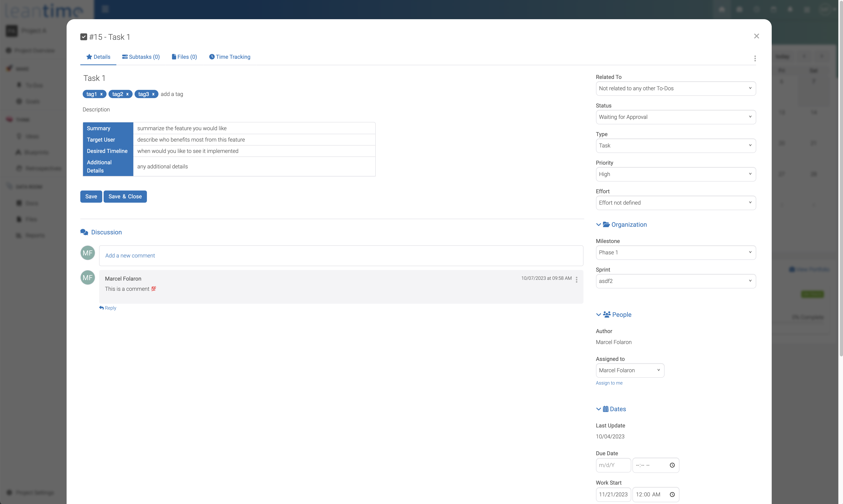Open the Marcel Folaron comment options menu
The height and width of the screenshot is (504, 843).
tap(576, 279)
